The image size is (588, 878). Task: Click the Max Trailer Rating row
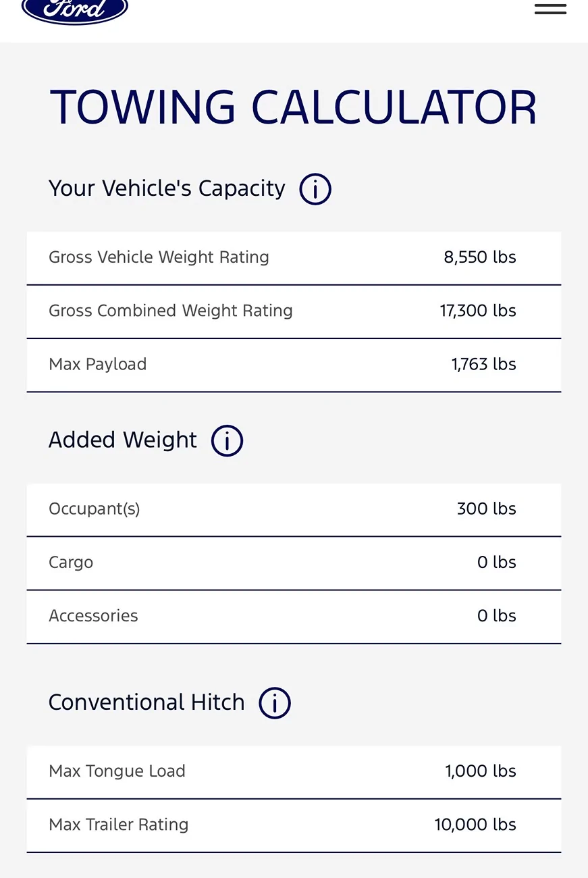pyautogui.click(x=294, y=825)
